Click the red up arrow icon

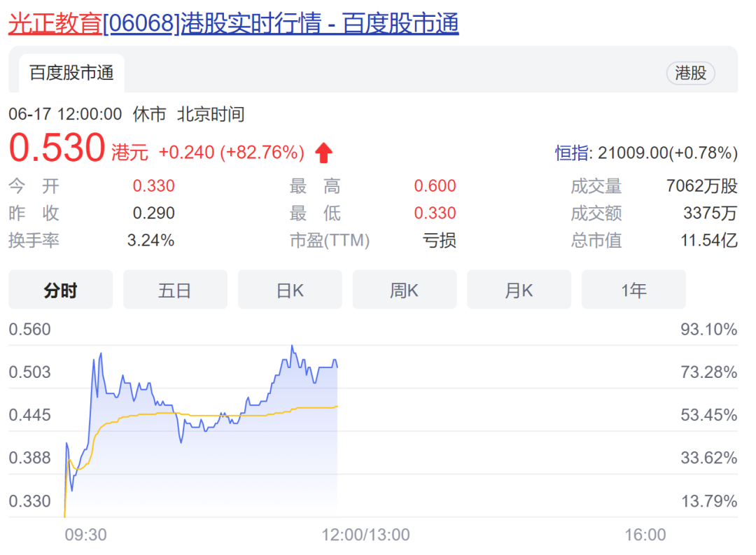coord(323,153)
